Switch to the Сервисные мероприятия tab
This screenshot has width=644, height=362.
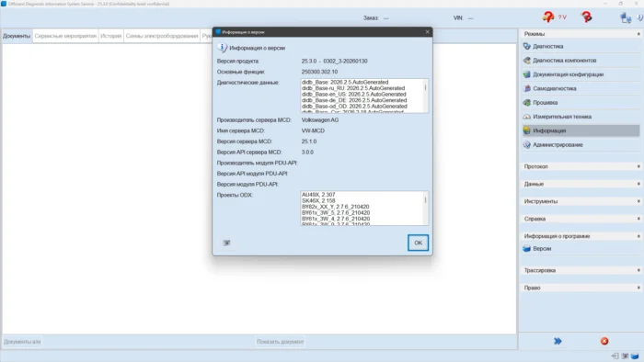click(x=65, y=36)
